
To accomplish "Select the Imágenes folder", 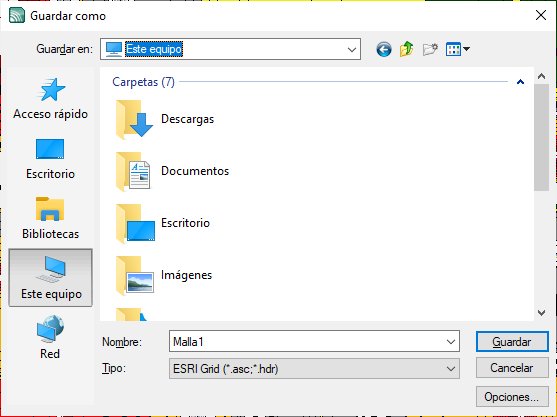I will [164, 275].
